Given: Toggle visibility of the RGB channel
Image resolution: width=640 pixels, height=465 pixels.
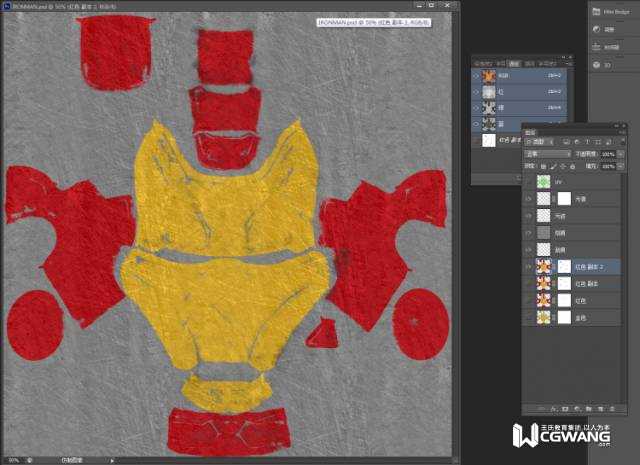Looking at the screenshot, I should [476, 76].
